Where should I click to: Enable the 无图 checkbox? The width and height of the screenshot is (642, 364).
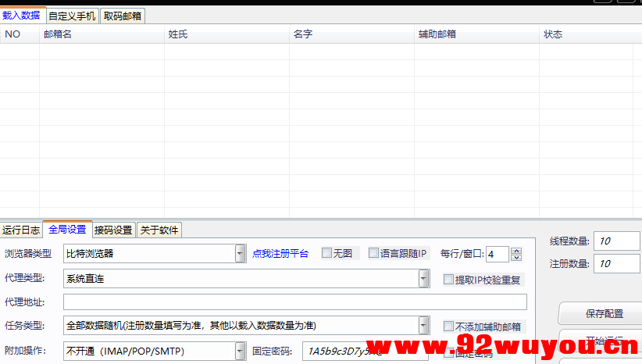[327, 253]
